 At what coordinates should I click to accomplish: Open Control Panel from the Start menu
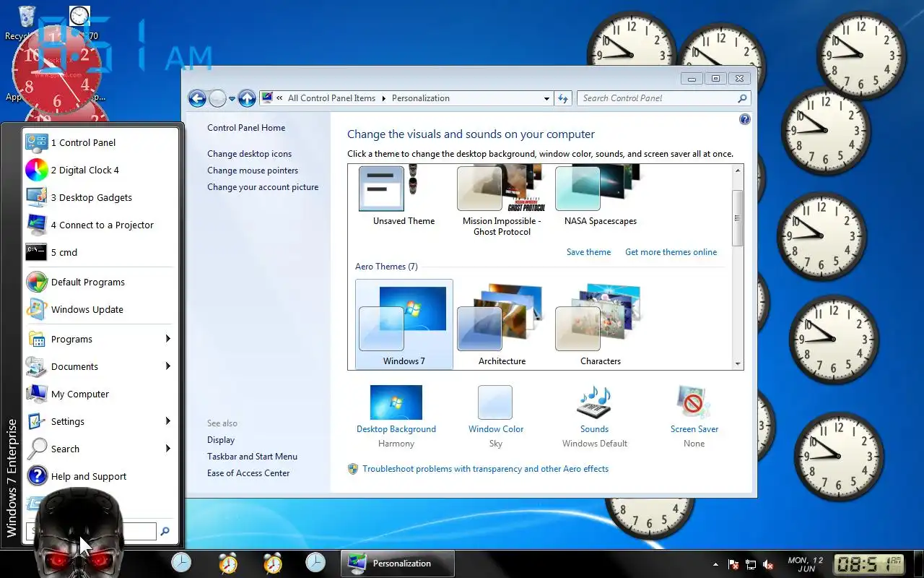pyautogui.click(x=101, y=142)
